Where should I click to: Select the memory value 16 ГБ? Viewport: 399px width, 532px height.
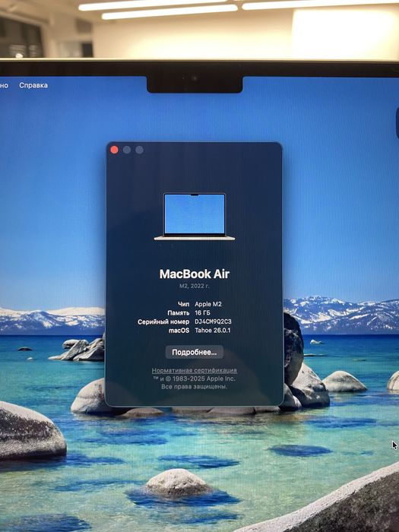pos(203,313)
